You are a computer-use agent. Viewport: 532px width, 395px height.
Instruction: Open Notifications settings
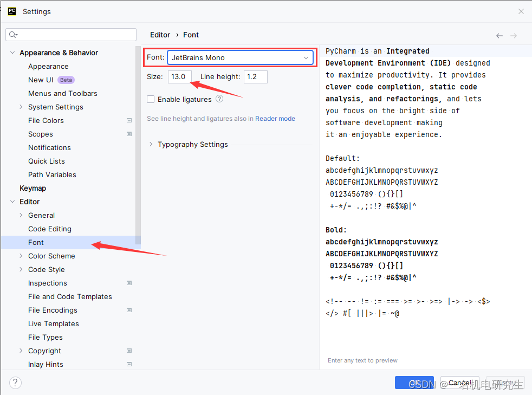49,147
